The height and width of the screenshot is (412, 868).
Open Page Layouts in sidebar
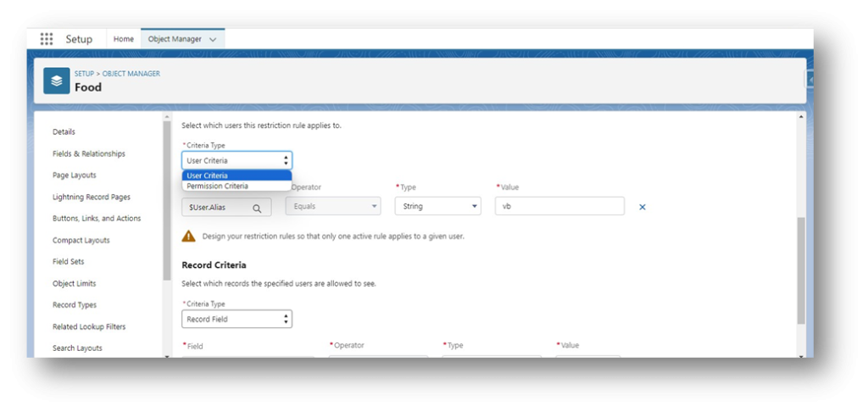tap(75, 175)
